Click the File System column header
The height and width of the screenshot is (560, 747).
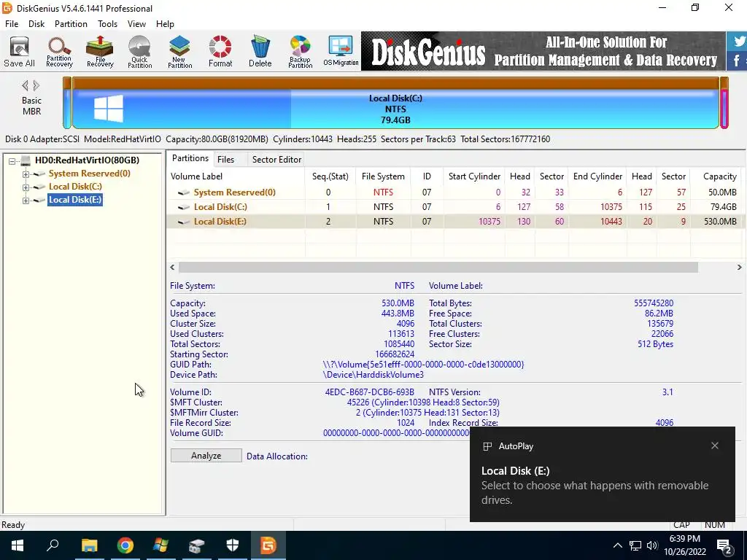(x=383, y=176)
